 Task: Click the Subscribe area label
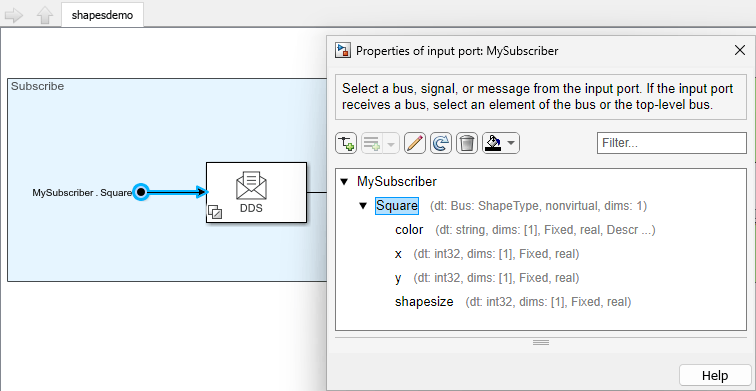click(38, 86)
